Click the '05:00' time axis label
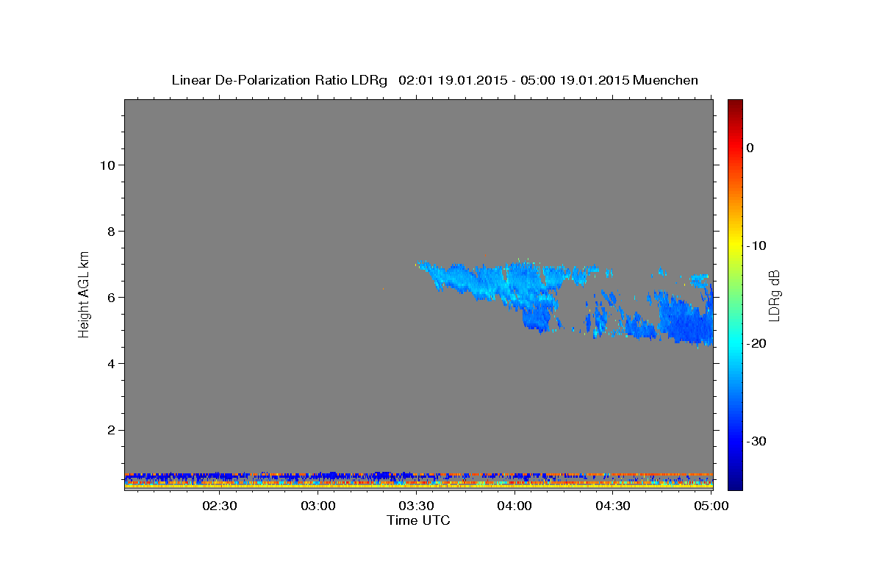This screenshot has height=588, width=882. coord(711,506)
